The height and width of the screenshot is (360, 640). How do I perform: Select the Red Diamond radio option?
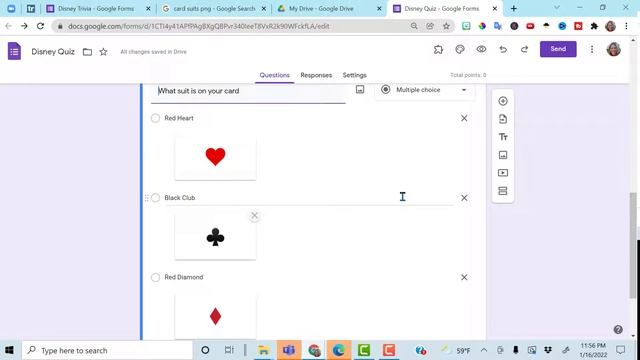[x=155, y=277]
